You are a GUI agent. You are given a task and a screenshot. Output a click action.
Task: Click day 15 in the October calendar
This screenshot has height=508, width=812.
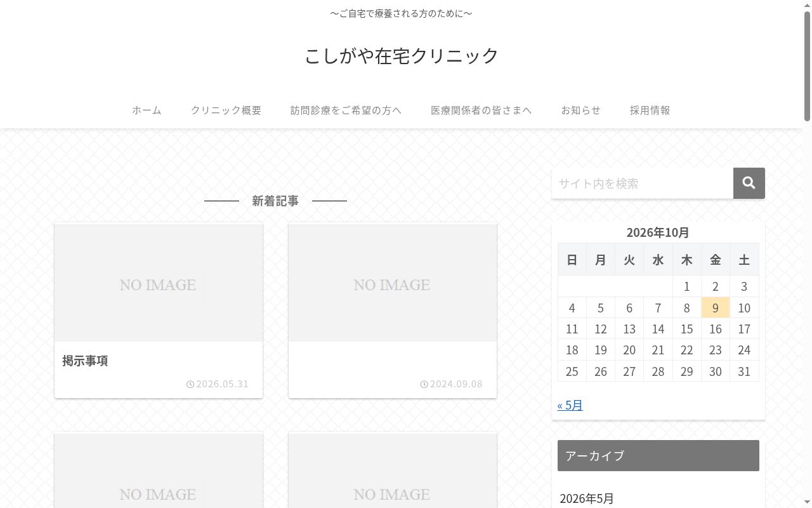687,329
